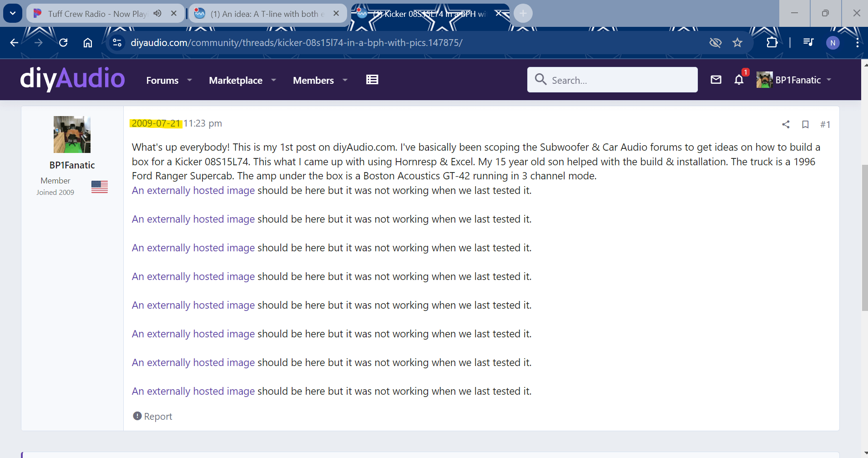Report this post
This screenshot has height=458, width=868.
[x=152, y=416]
